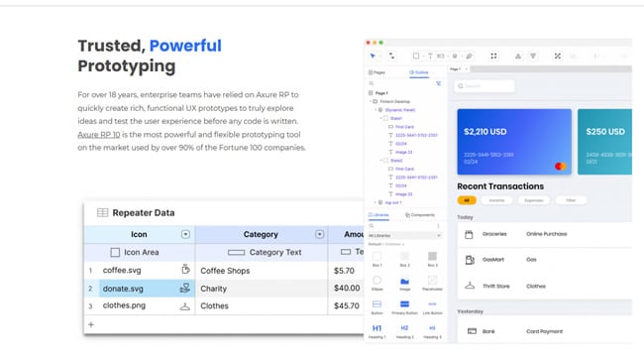This screenshot has width=644, height=363.
Task: Click the blue $2,210 USD card
Action: [x=514, y=142]
